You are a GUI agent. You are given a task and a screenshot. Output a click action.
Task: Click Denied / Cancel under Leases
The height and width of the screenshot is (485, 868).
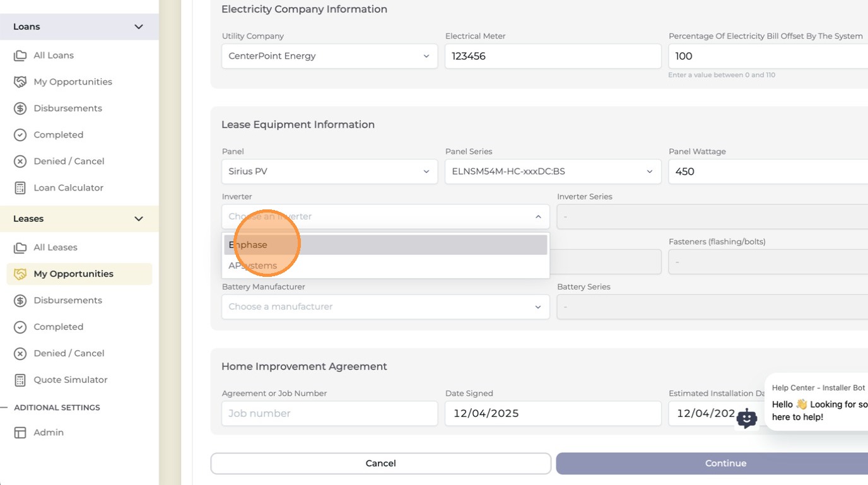69,354
